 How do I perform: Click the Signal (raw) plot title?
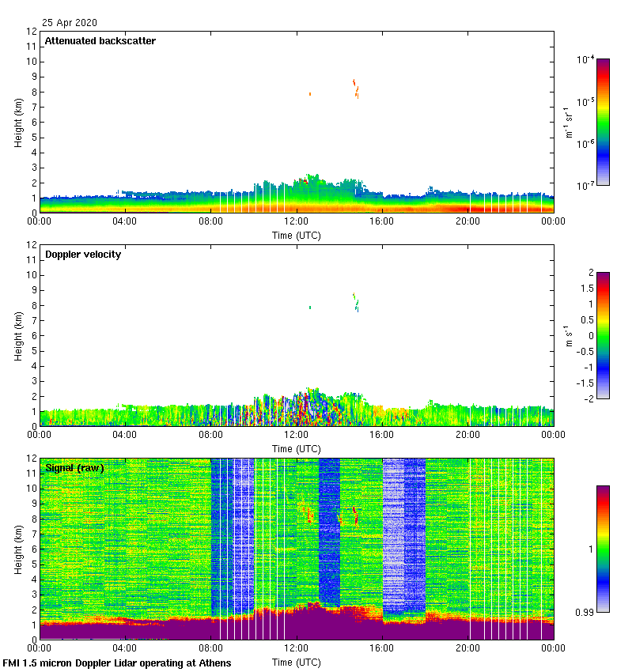74,468
